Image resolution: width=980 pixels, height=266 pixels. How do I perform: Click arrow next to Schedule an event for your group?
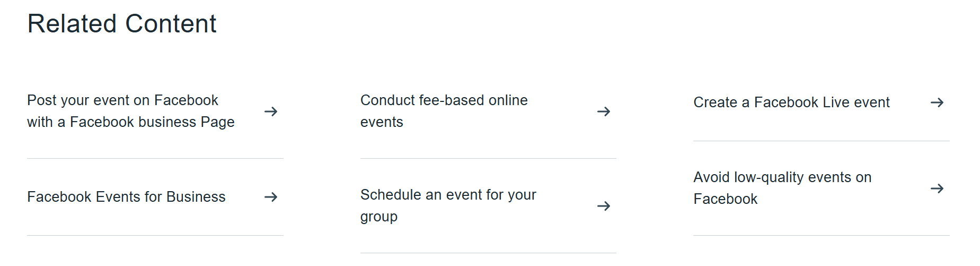tap(604, 206)
